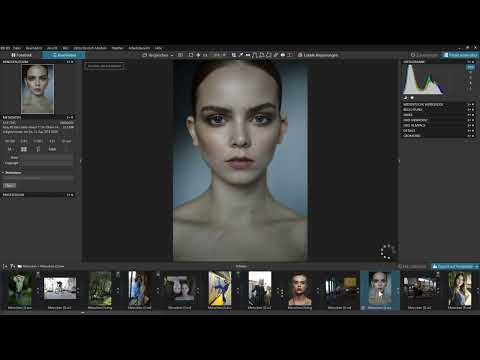Click the Zurücksetzen reset button
Screen dimensions: 480x360
(x=424, y=55)
